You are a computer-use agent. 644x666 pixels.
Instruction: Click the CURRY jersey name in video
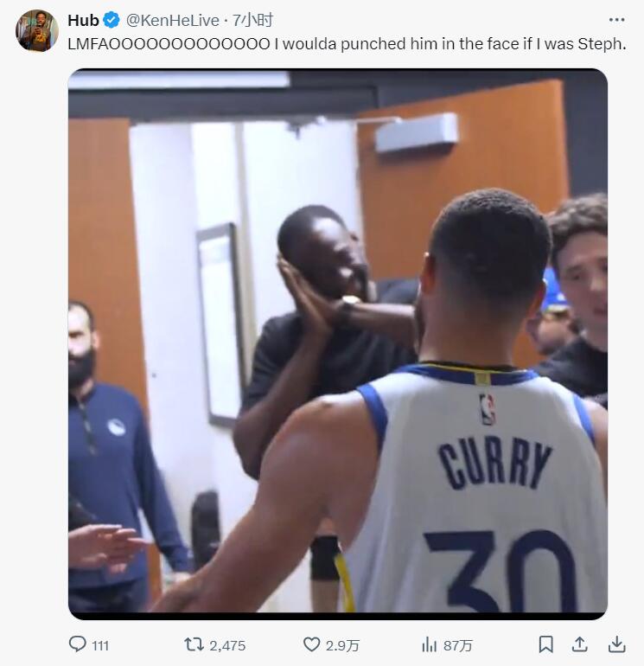tap(494, 463)
